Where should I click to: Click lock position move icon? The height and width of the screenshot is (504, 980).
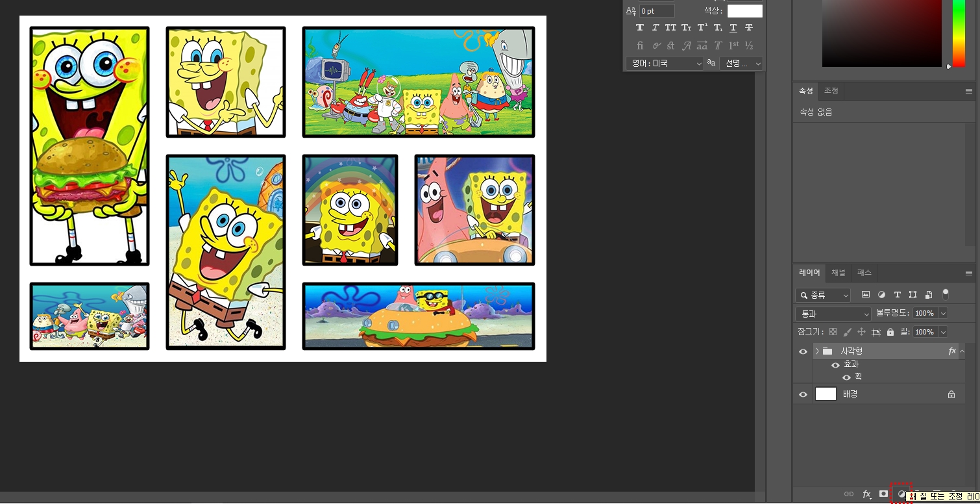click(x=861, y=332)
